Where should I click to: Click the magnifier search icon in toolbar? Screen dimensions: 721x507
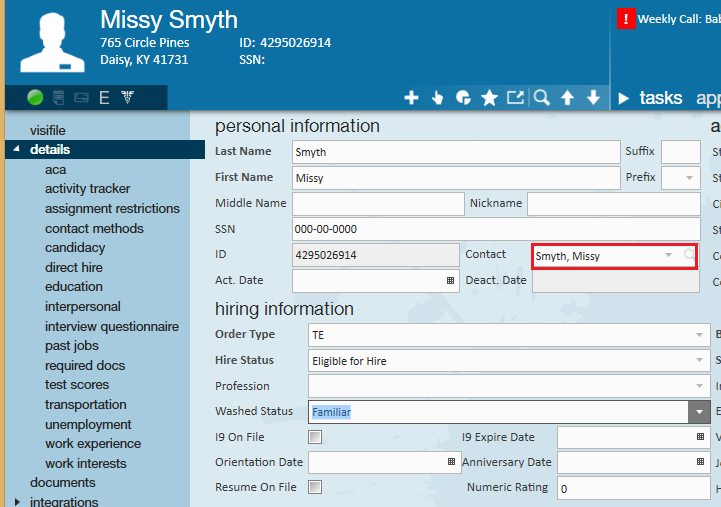coord(541,98)
